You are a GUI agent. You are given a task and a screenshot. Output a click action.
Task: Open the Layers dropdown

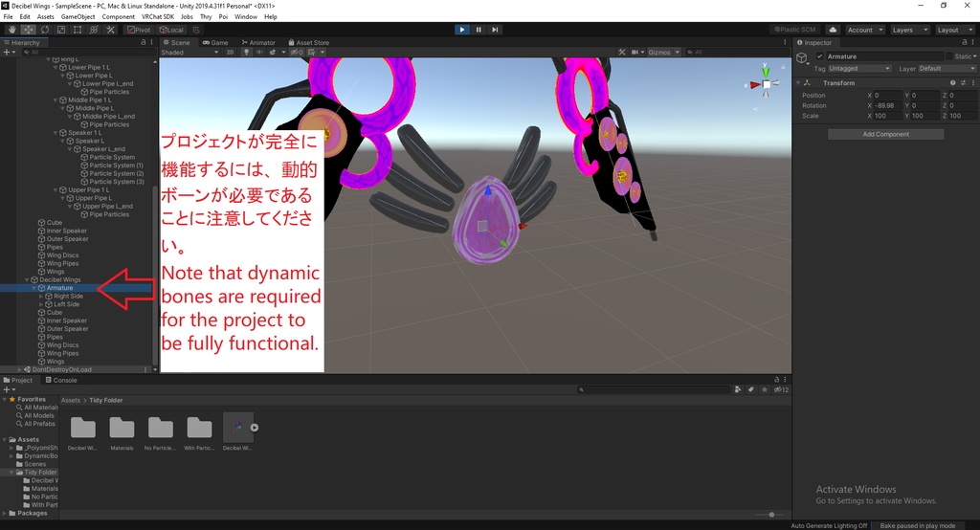point(909,30)
